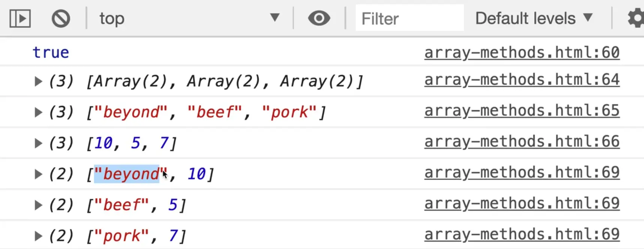Clear the console with the ban icon
This screenshot has height=249, width=644.
coord(61,18)
